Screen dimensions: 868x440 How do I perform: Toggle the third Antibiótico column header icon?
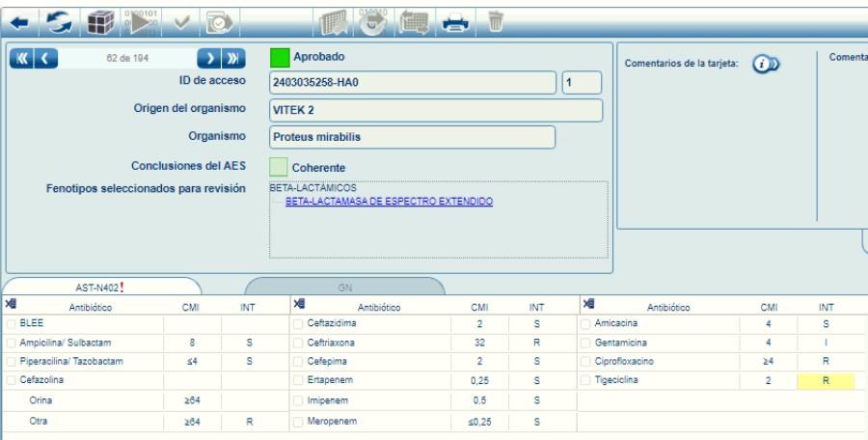tap(588, 306)
